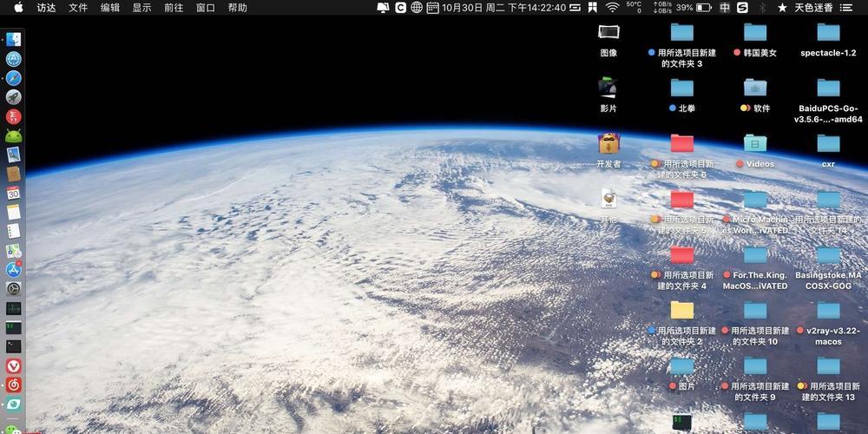Click label 用所选项目新建的文件夹 9
Viewport: 868px width, 434px height.
click(755, 392)
